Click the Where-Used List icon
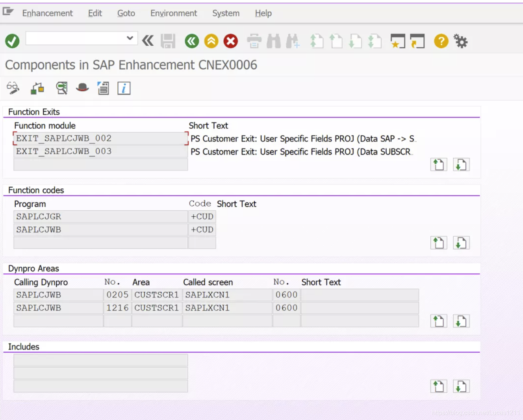The width and height of the screenshot is (523, 420). pos(61,88)
